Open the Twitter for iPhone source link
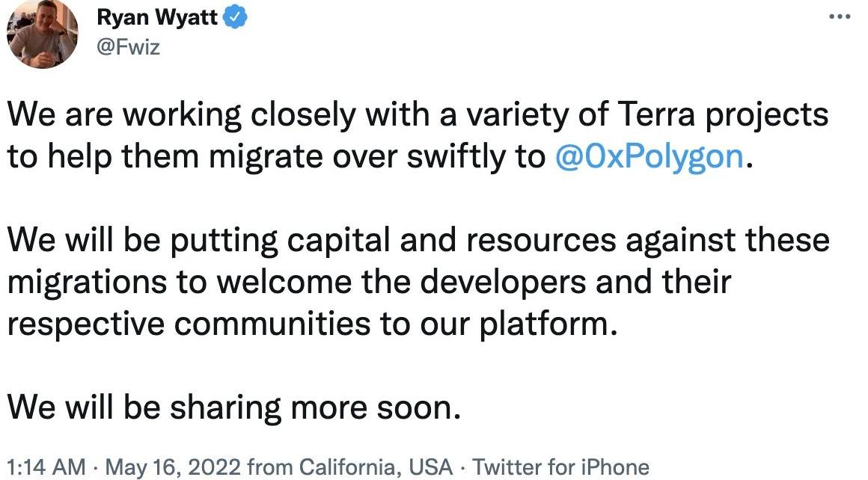The height and width of the screenshot is (480, 868). (560, 467)
